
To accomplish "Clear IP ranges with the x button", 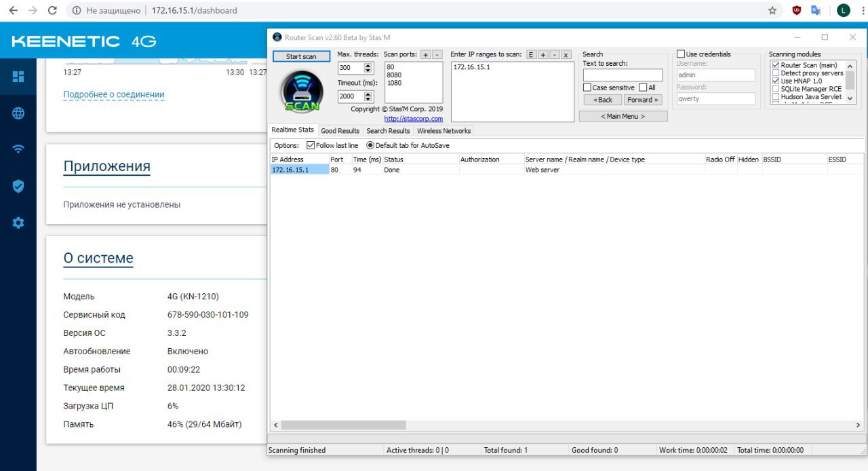I will 566,54.
